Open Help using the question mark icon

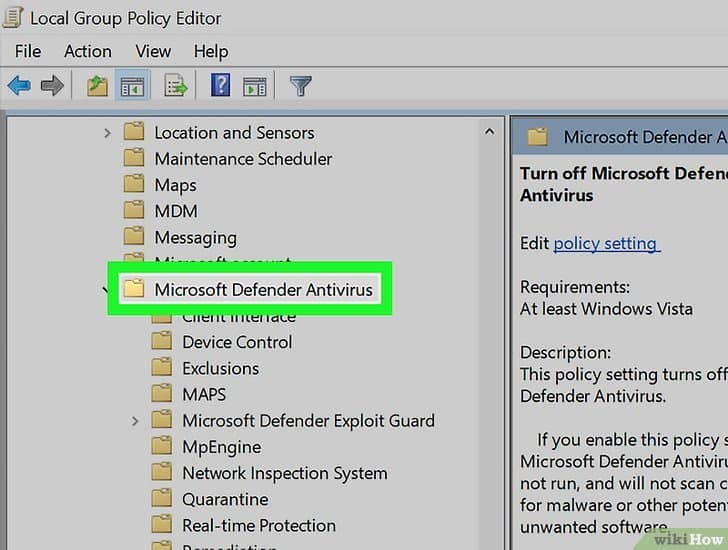[220, 87]
